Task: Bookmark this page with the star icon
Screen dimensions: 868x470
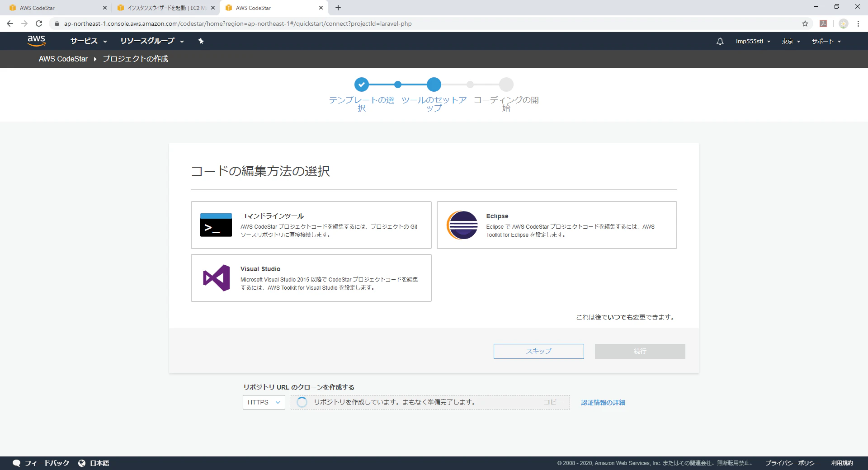Action: pyautogui.click(x=805, y=23)
